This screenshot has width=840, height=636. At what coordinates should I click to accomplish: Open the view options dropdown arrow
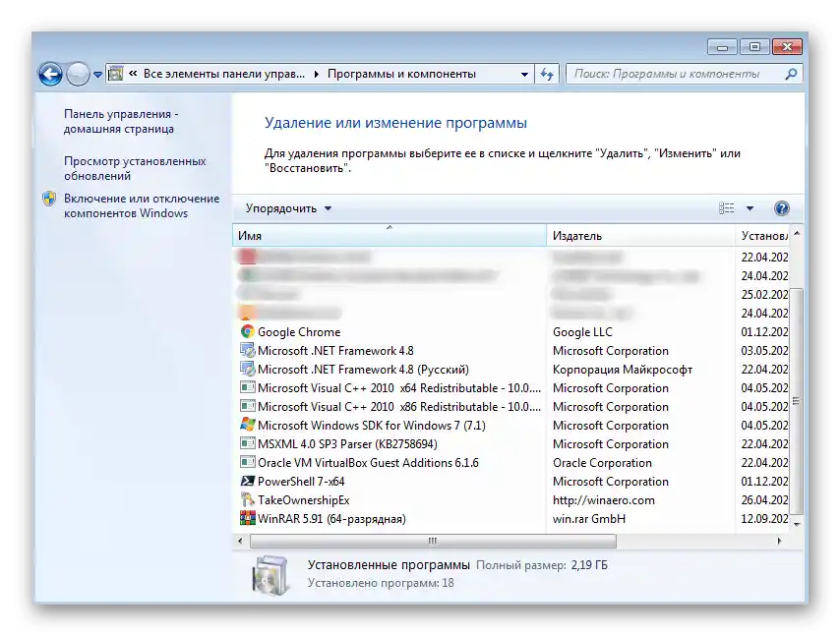coord(750,208)
